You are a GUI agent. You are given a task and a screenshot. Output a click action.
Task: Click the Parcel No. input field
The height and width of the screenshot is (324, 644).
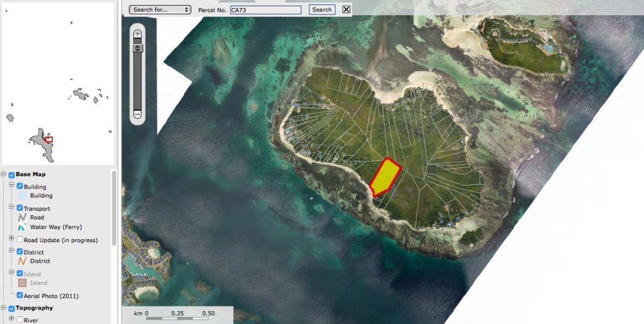click(265, 10)
